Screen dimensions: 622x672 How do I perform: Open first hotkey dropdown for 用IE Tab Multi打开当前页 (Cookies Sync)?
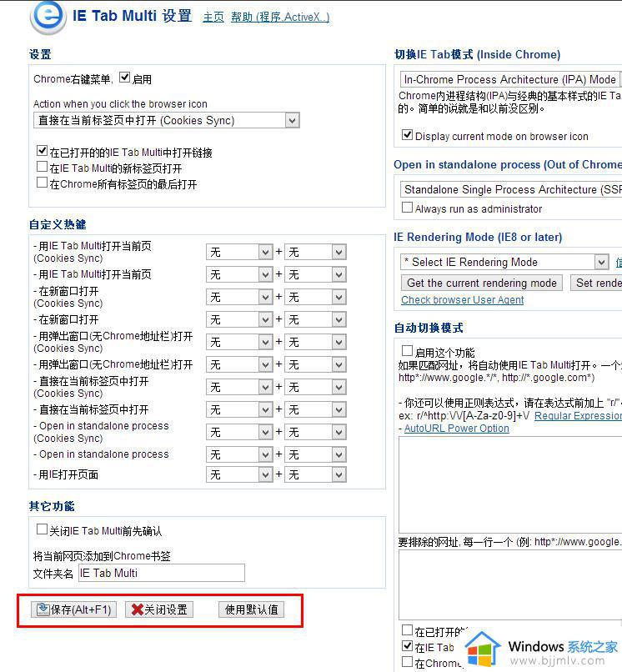click(x=239, y=252)
